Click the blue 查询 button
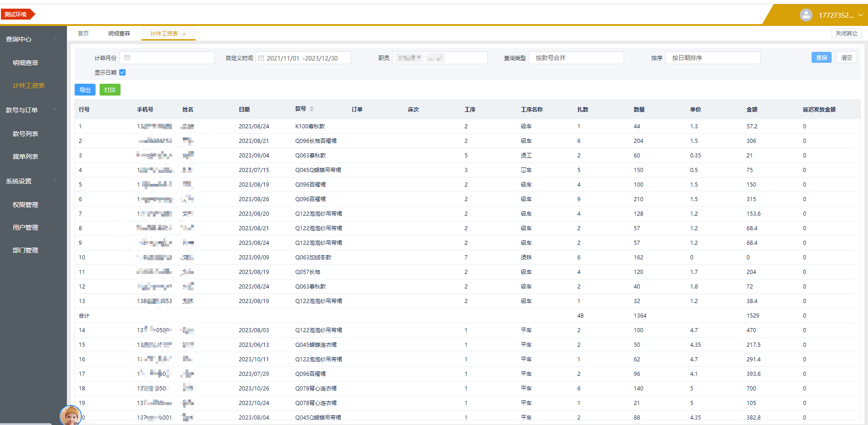Screen dimensions: 868x425 tap(821, 57)
